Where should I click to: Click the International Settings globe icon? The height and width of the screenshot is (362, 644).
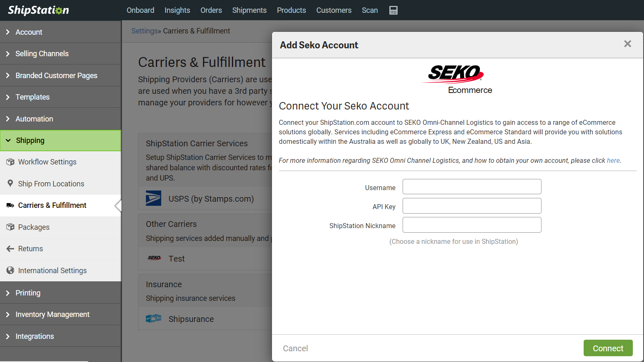[10, 270]
